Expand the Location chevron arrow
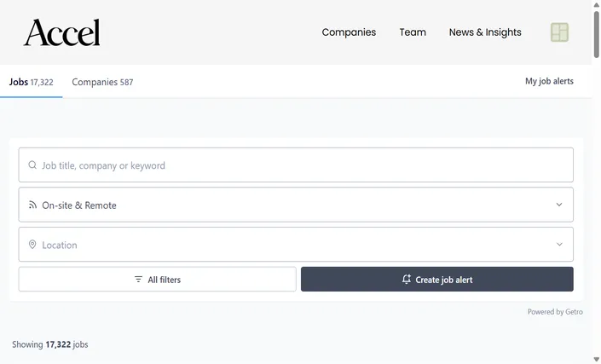The image size is (601, 364). pyautogui.click(x=559, y=245)
